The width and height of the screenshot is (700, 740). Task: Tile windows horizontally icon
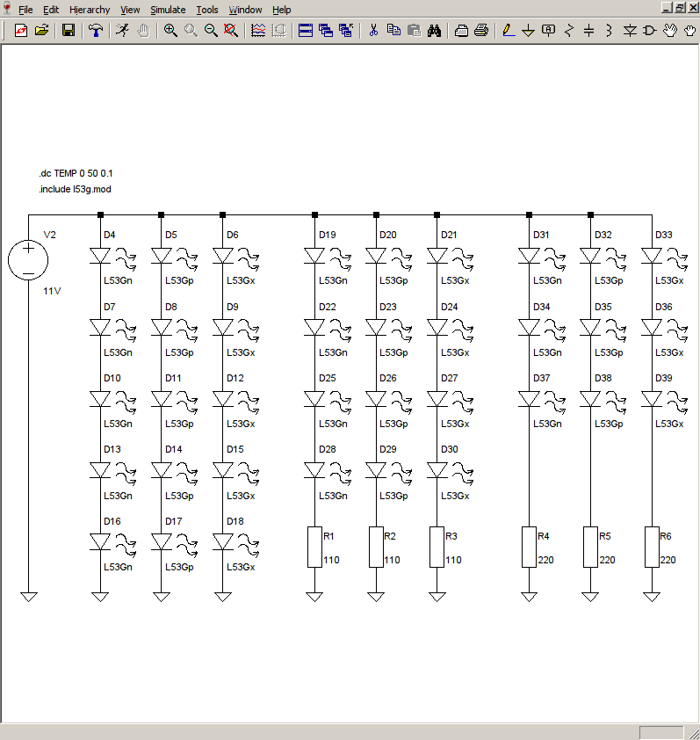coord(306,31)
